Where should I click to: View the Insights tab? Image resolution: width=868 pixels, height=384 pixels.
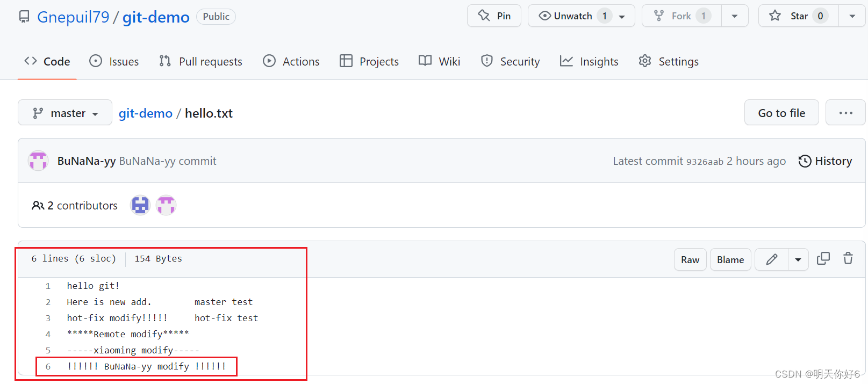point(589,61)
